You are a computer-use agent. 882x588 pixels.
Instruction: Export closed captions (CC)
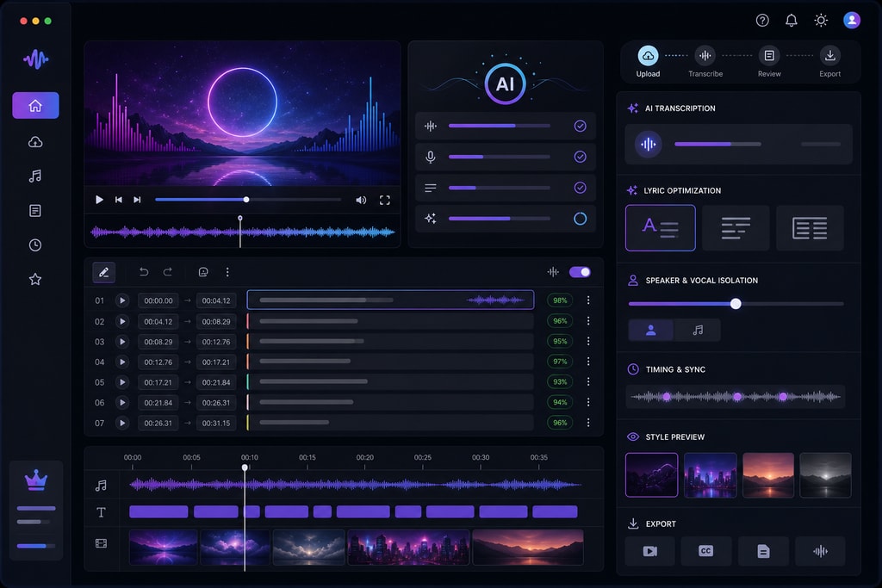pos(706,551)
